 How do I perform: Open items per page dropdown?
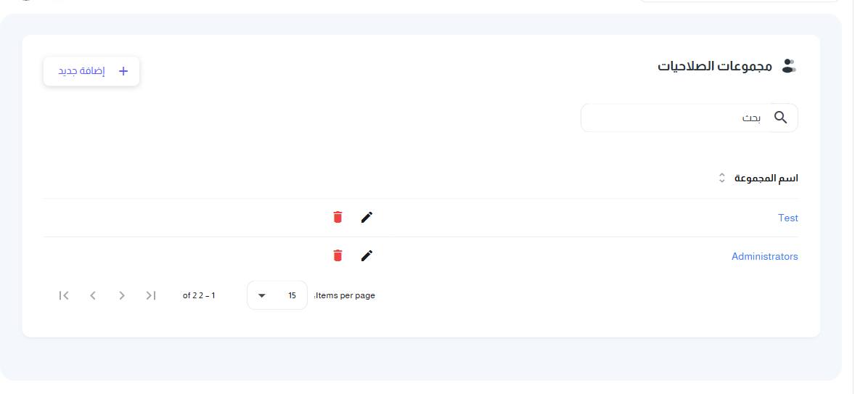pos(277,295)
